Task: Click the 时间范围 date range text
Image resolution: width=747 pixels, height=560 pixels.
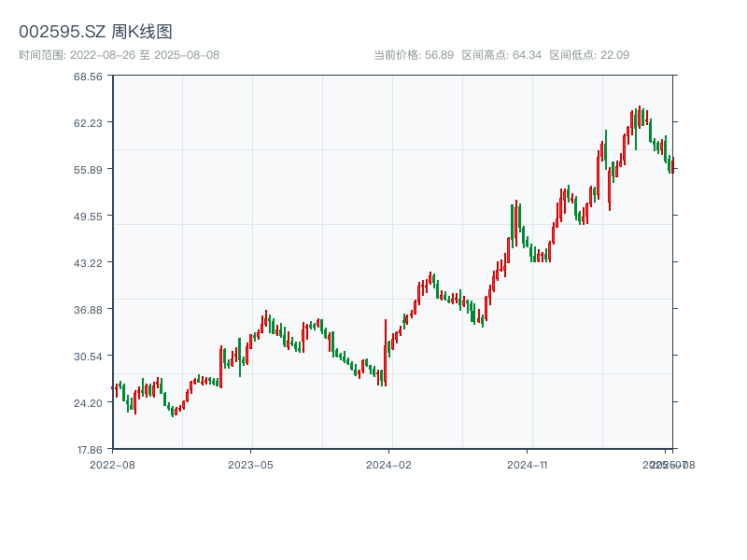Action: click(119, 55)
